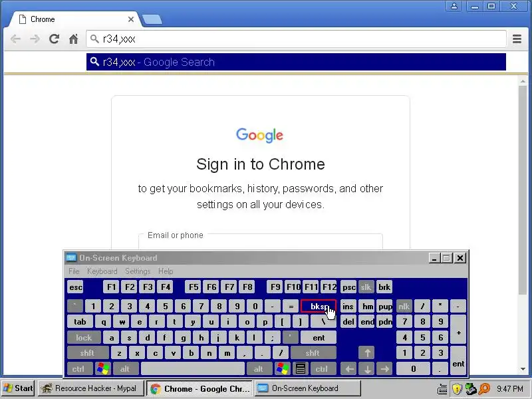Screen dimensions: 532x399
Task: Open Settings menu in On-Screen Keyboard
Action: point(138,271)
